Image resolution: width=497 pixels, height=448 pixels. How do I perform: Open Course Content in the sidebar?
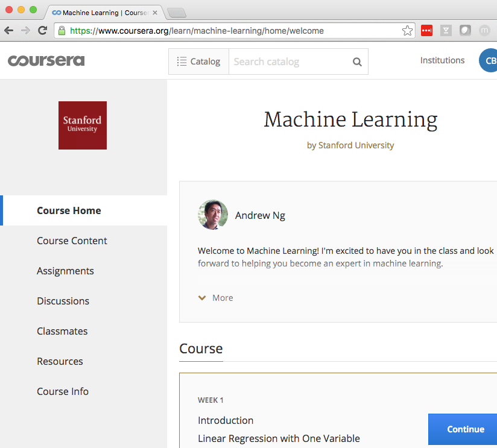tap(72, 241)
